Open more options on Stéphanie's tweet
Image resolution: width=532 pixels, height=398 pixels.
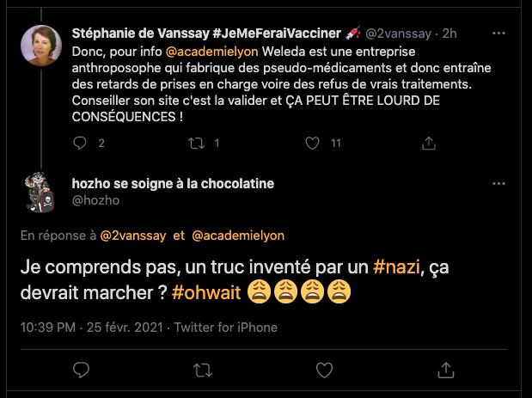[x=498, y=34]
